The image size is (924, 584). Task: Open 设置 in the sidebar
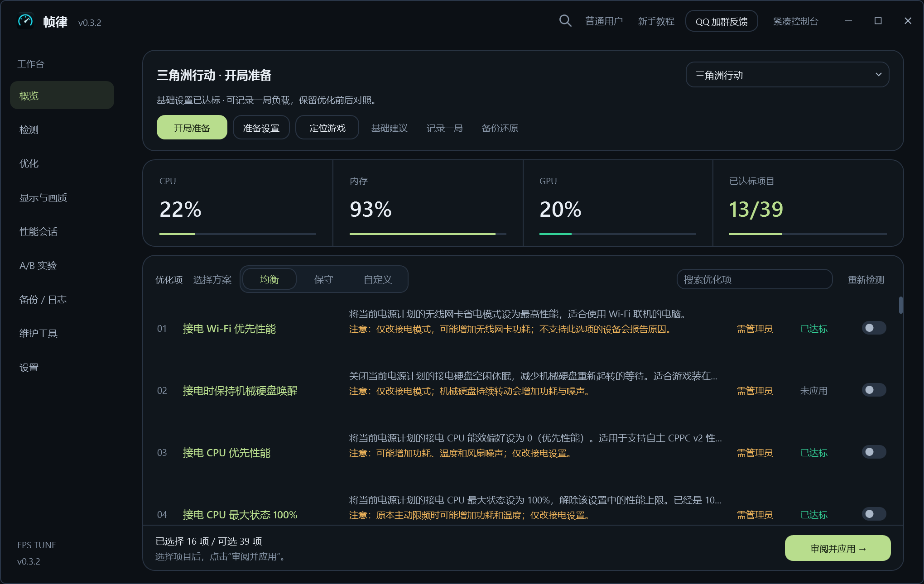click(62, 368)
